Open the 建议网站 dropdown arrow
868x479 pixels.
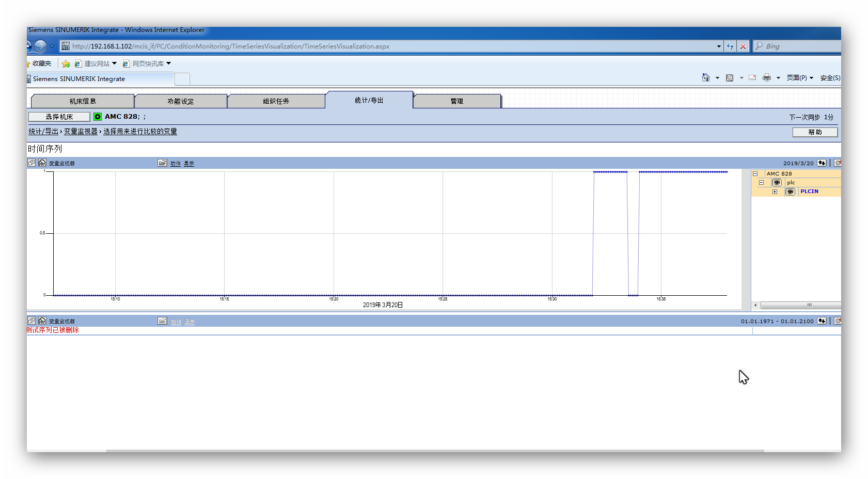pyautogui.click(x=114, y=63)
